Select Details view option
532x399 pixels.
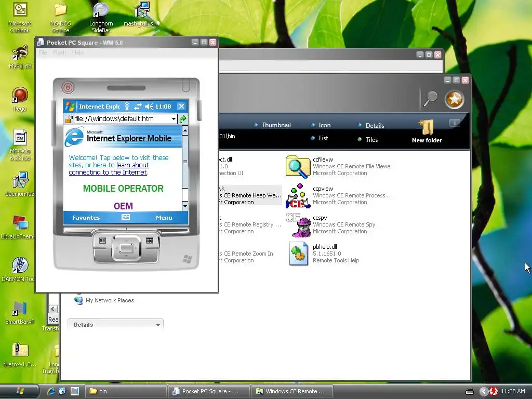(371, 126)
